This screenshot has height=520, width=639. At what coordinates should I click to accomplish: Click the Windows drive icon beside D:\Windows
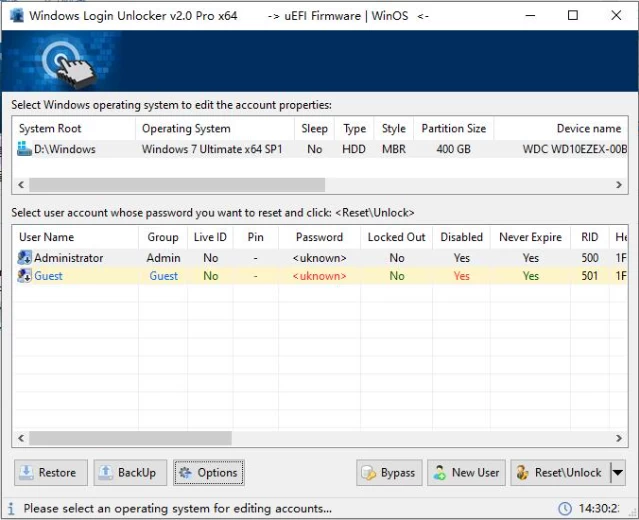point(25,149)
